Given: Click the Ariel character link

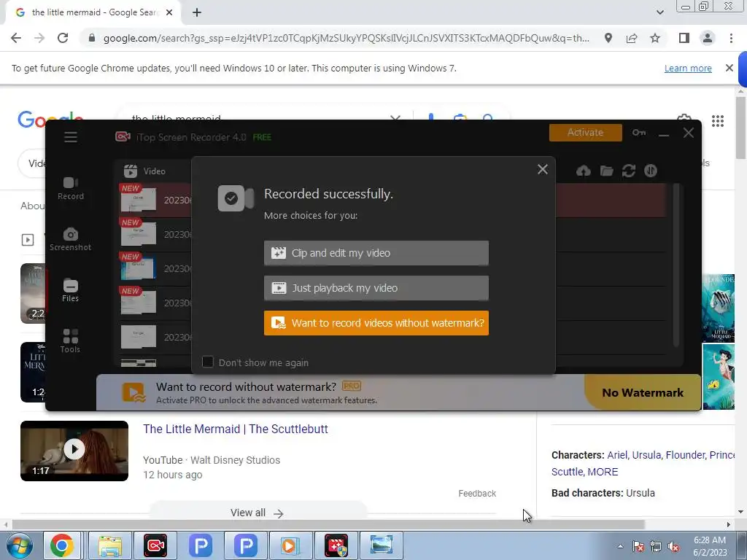Looking at the screenshot, I should [x=616, y=455].
